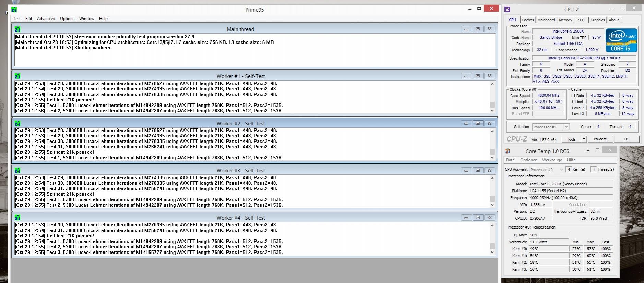Open the Prozessor #0 dropdown in Core Temp

pyautogui.click(x=547, y=170)
